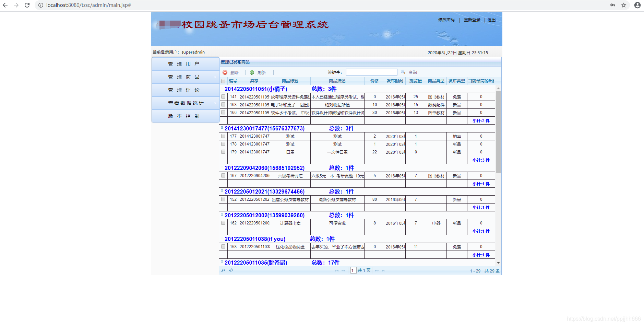Go forward using browser forward arrow
This screenshot has height=325, width=644.
click(16, 5)
